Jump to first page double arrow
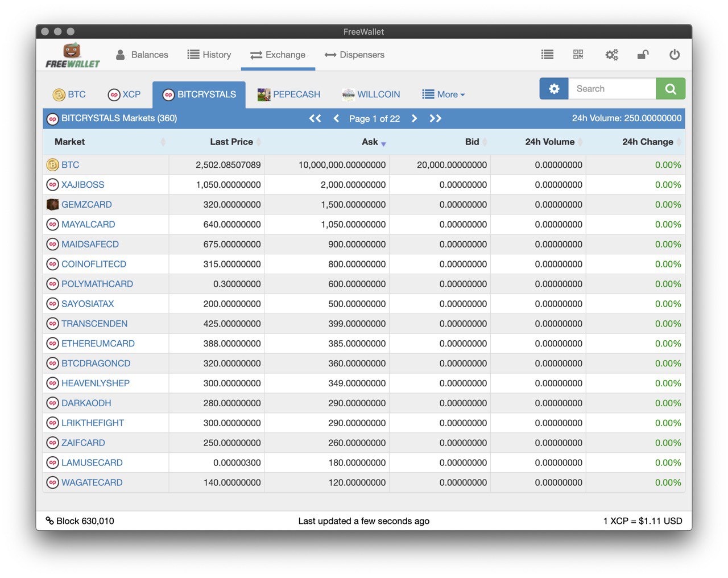The width and height of the screenshot is (728, 578). click(315, 118)
